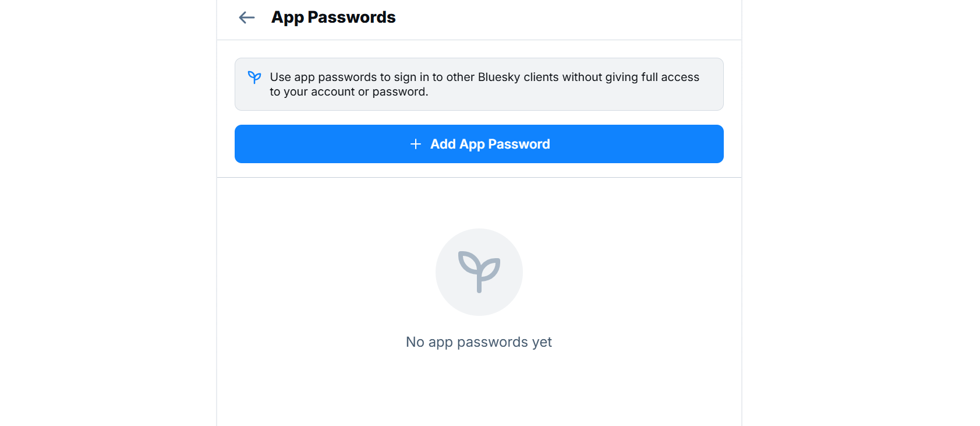Click the word "clients" in the info banner

pyautogui.click(x=541, y=77)
